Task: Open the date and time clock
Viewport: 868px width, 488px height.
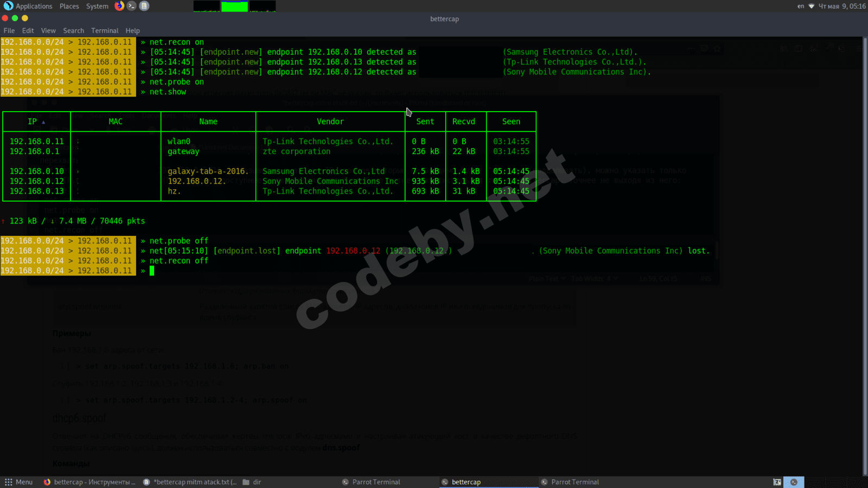Action: [842, 6]
